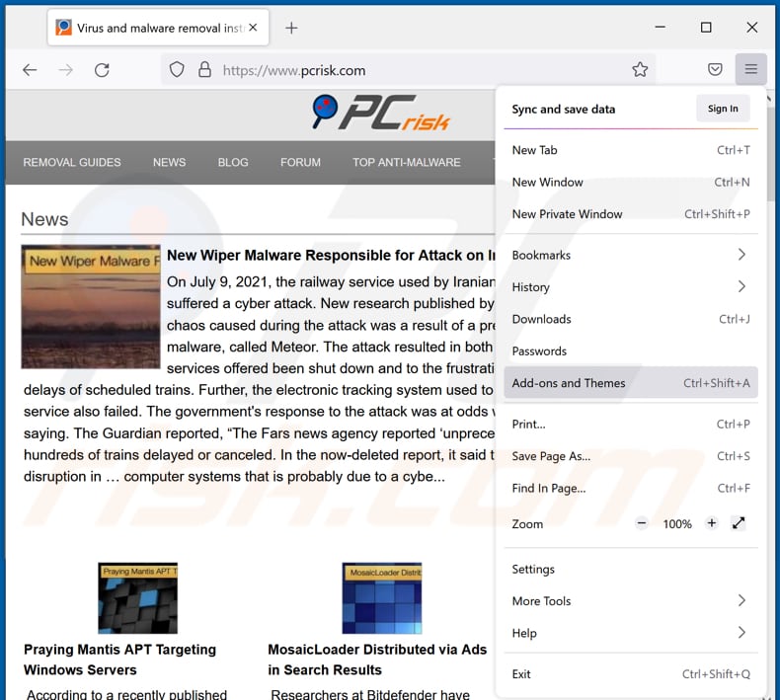Expand the Bookmarks submenu
This screenshot has height=700, width=780.
click(x=741, y=255)
